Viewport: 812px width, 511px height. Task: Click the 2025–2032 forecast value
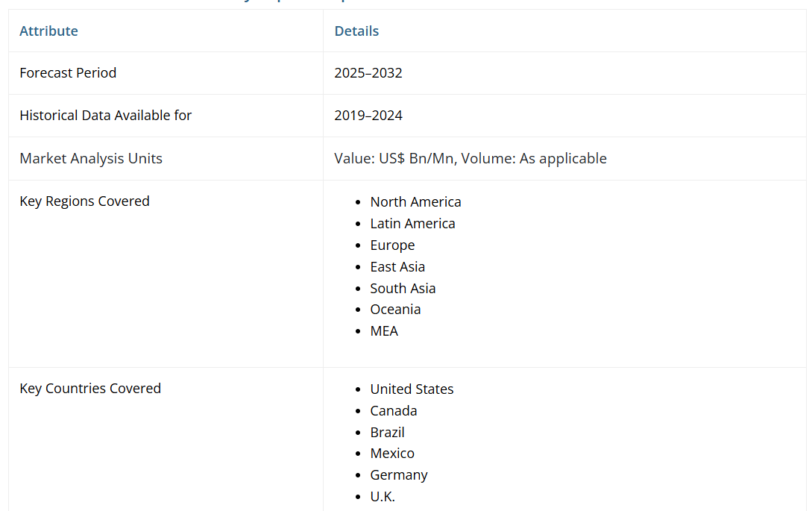(368, 73)
